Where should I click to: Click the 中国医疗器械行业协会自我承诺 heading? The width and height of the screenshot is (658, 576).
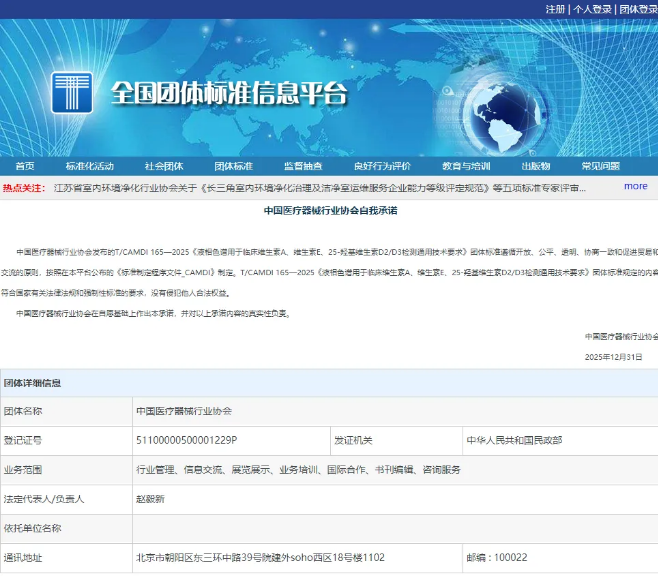pyautogui.click(x=330, y=211)
